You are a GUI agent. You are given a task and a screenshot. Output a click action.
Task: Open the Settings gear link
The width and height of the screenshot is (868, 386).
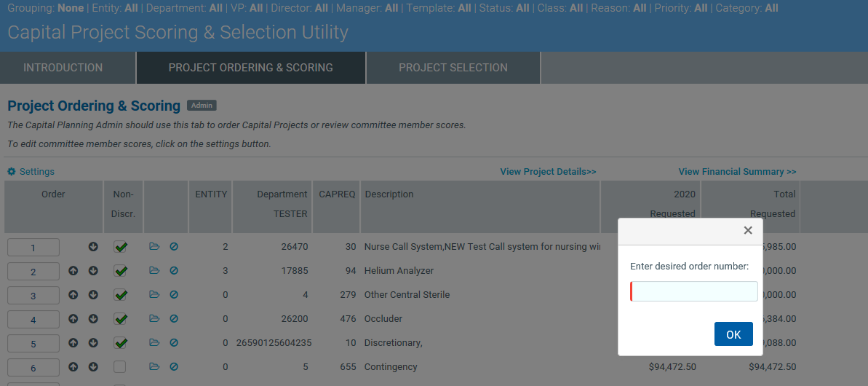pyautogui.click(x=31, y=172)
